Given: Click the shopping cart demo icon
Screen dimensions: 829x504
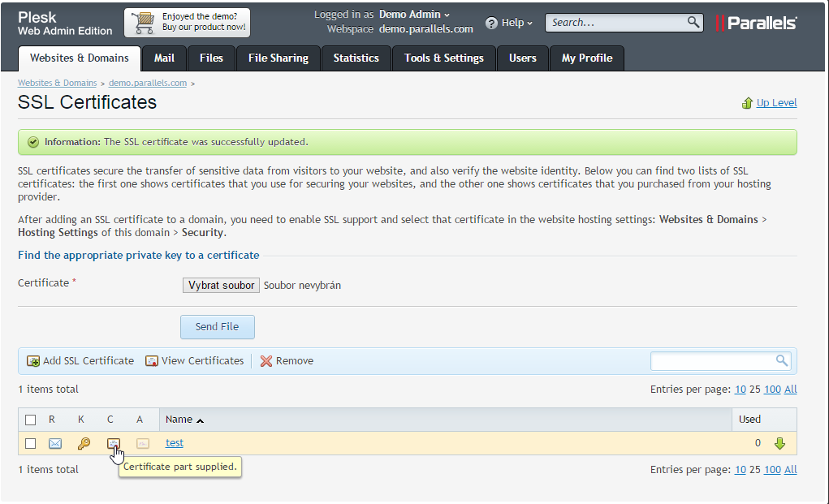Looking at the screenshot, I should (143, 23).
